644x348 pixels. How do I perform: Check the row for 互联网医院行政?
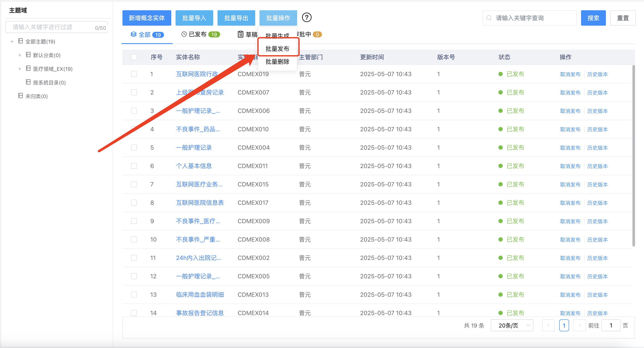pyautogui.click(x=134, y=74)
